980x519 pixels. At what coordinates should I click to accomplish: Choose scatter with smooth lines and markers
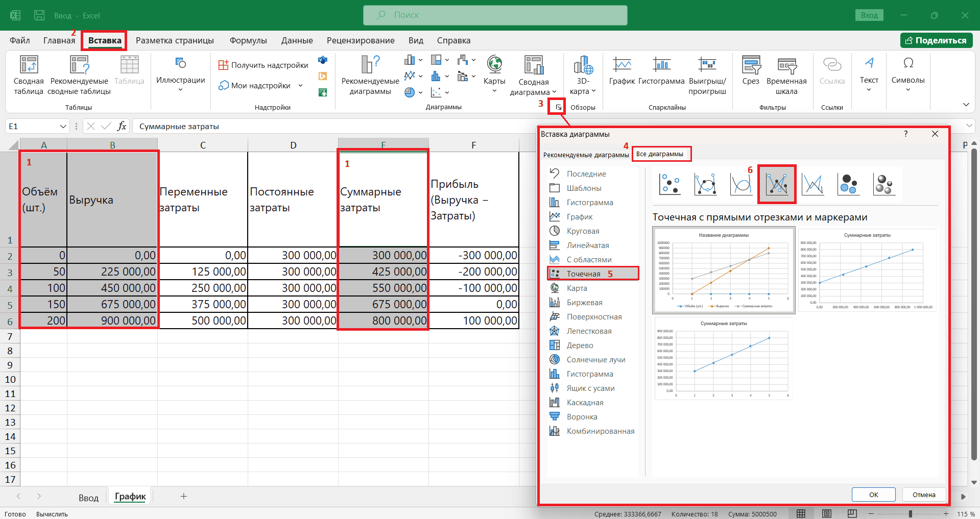click(x=705, y=184)
